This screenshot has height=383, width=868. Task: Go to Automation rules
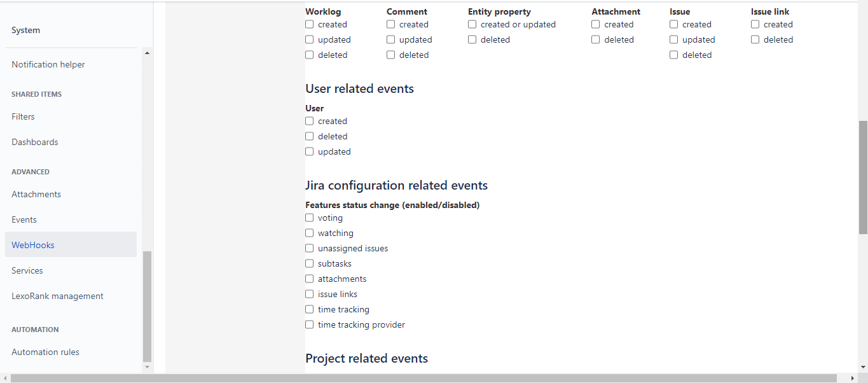(x=45, y=352)
